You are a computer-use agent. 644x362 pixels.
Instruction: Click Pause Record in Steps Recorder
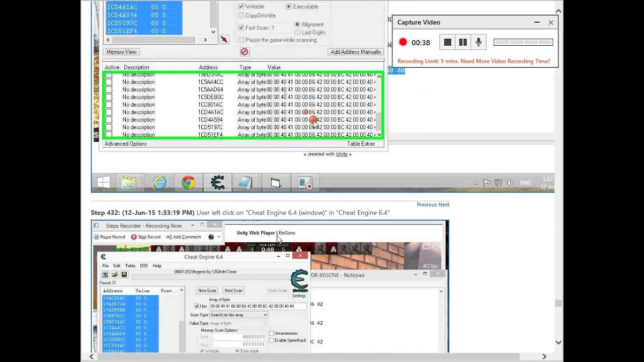[x=110, y=237]
